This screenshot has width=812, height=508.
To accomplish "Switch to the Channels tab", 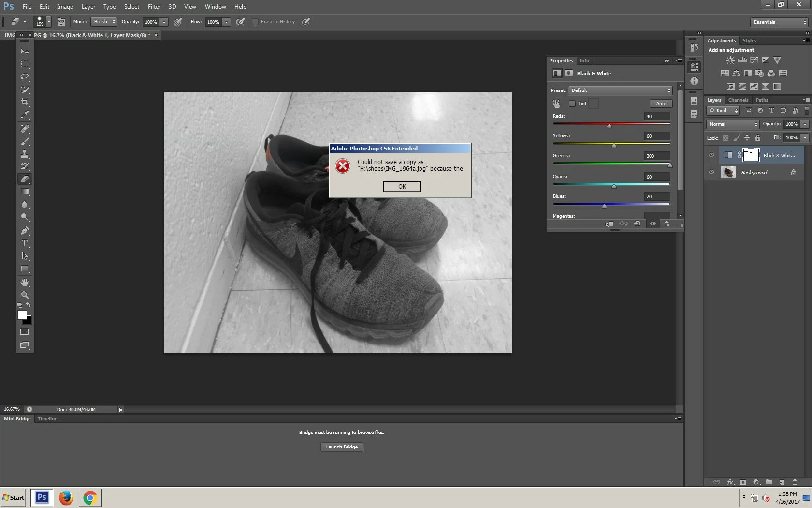I will (x=738, y=100).
